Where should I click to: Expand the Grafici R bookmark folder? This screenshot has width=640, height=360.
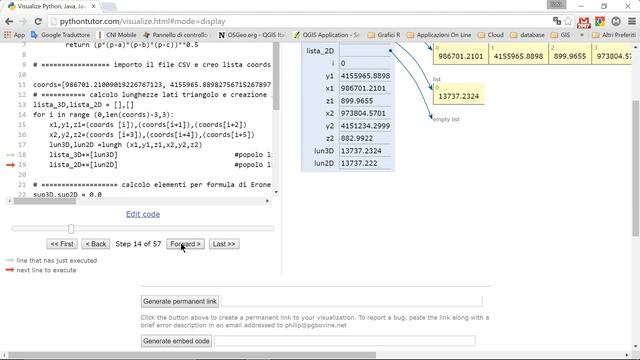[x=384, y=35]
